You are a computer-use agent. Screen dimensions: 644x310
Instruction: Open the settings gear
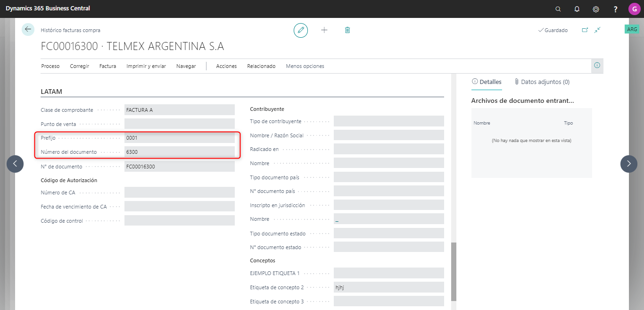596,9
